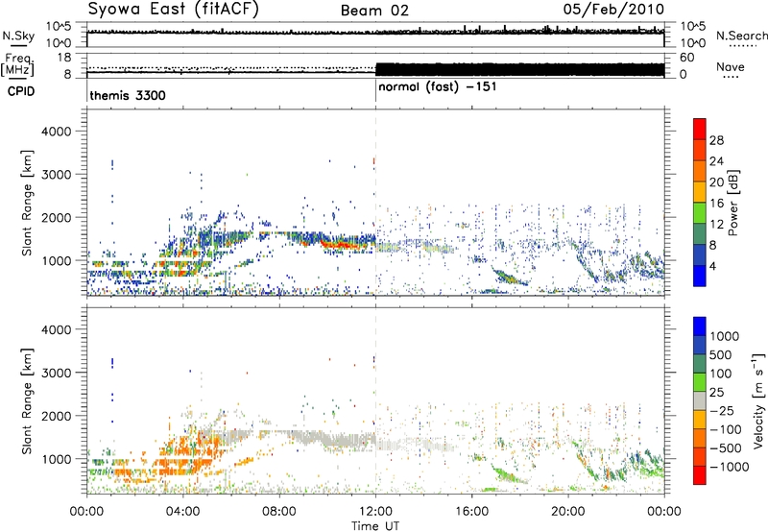The image size is (768, 532).
Task: Click the "2000" range tick of velocity panel
Action: point(57,416)
